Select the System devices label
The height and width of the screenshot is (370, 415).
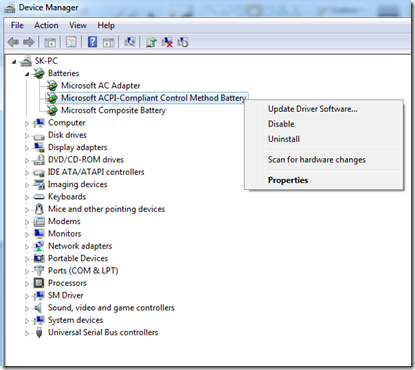point(76,320)
